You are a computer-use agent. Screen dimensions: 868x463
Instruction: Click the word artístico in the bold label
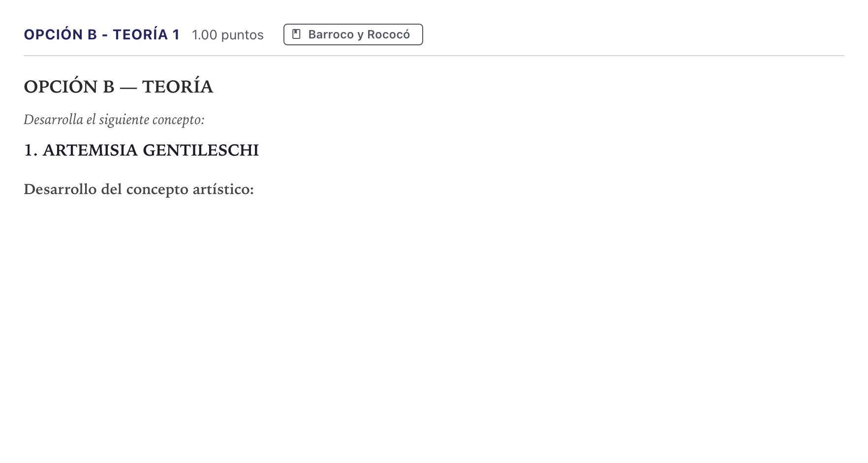[223, 189]
